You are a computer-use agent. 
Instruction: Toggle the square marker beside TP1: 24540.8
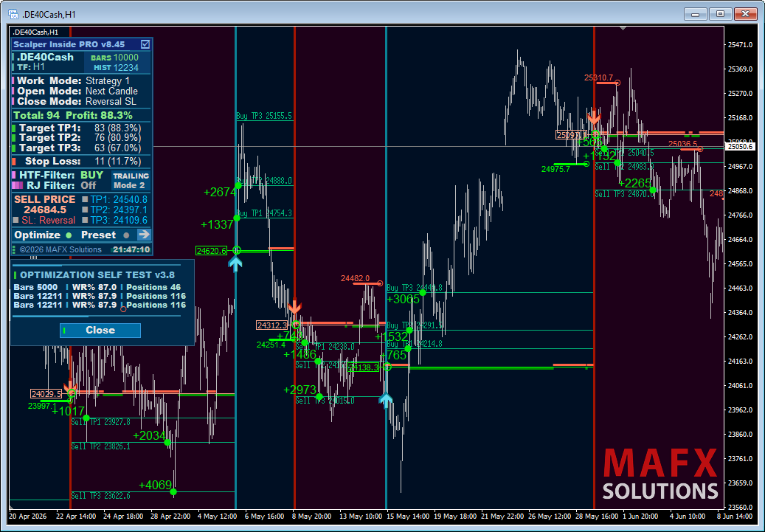pyautogui.click(x=85, y=200)
